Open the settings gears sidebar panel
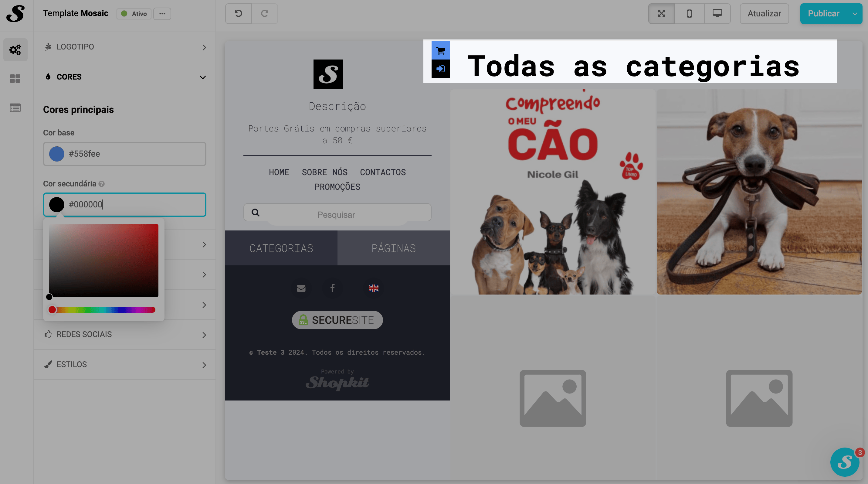 (15, 50)
